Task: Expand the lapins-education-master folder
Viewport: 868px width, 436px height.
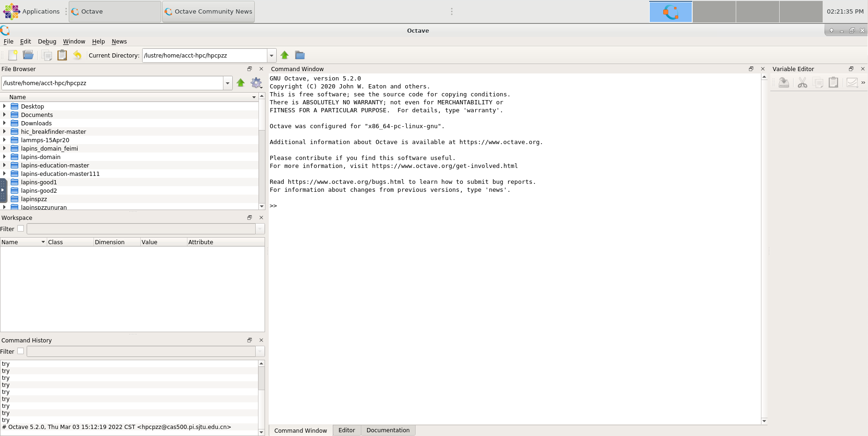Action: [x=5, y=165]
